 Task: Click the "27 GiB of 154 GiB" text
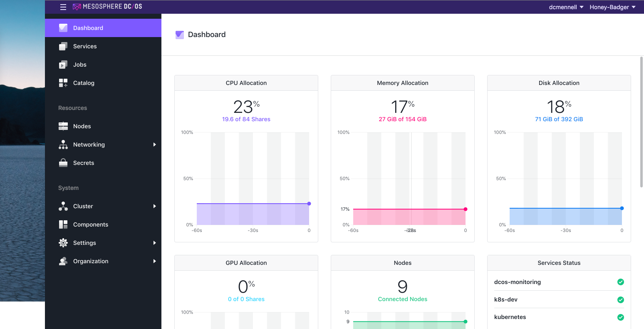click(403, 119)
